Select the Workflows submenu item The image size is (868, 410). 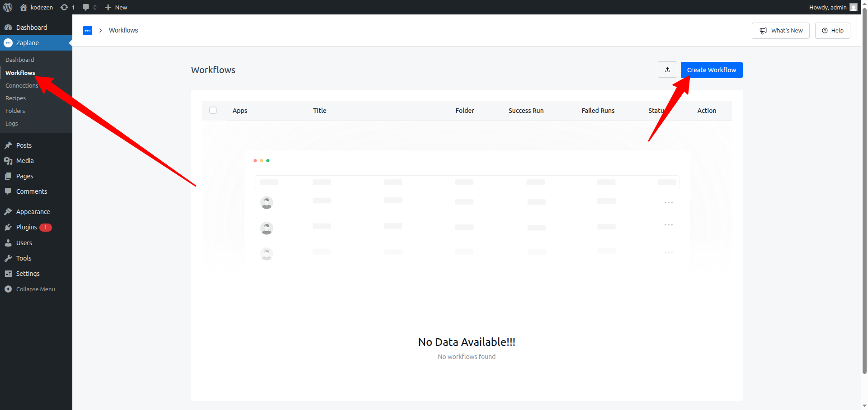pos(20,73)
